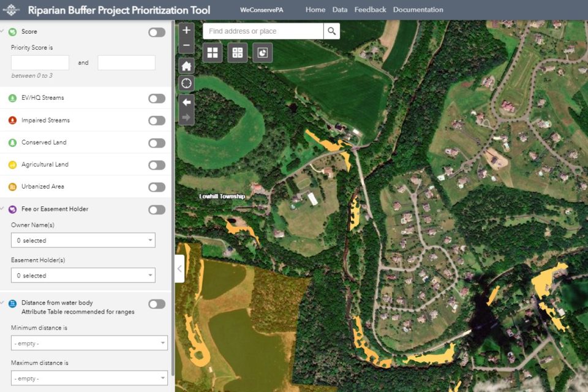
Task: Click the EV/HQ Streams icon
Action: tap(12, 98)
